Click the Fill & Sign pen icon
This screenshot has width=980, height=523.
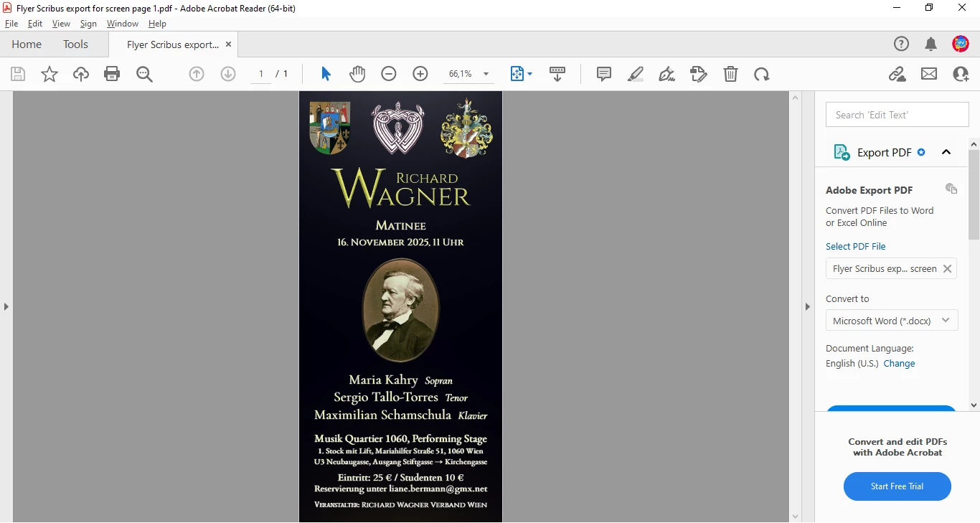pyautogui.click(x=667, y=74)
